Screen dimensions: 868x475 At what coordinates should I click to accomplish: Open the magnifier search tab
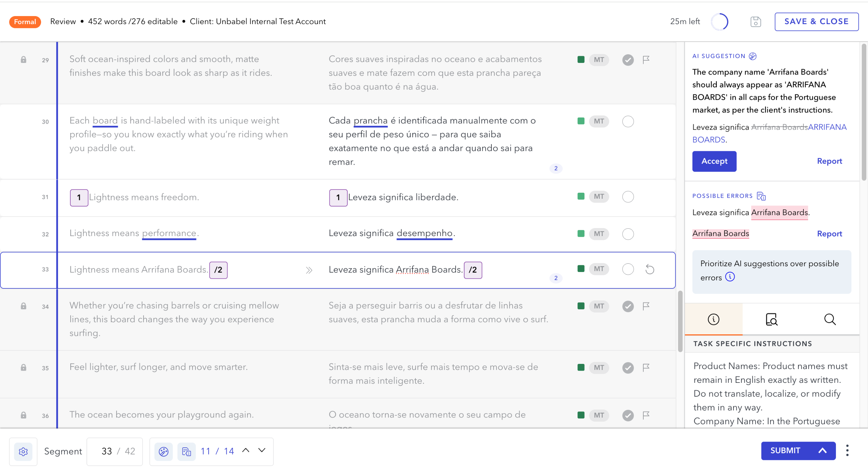[x=829, y=319]
